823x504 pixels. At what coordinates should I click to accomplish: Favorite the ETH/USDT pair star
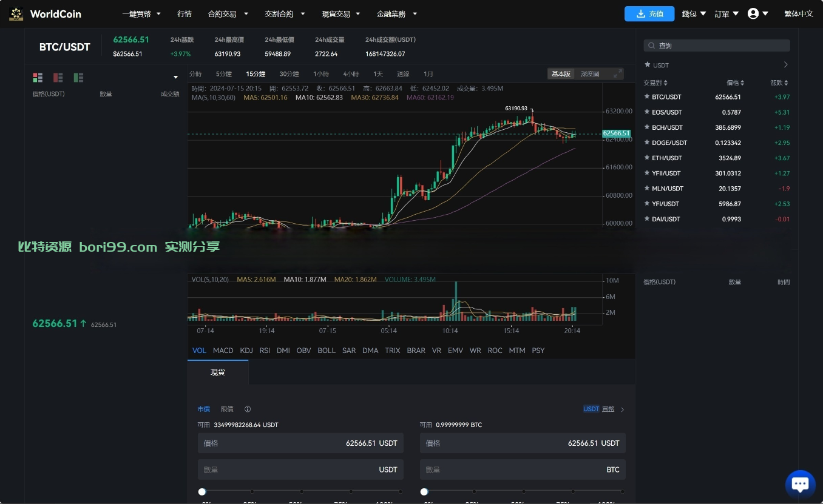tap(647, 158)
